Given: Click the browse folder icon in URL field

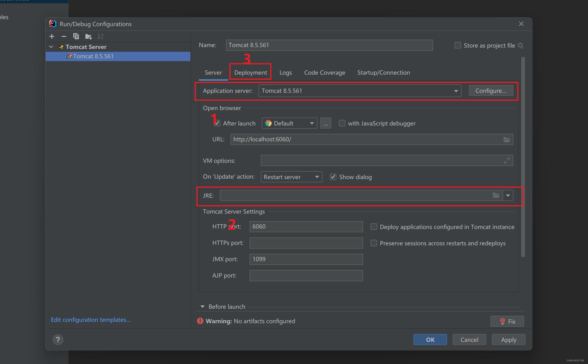Looking at the screenshot, I should [506, 140].
